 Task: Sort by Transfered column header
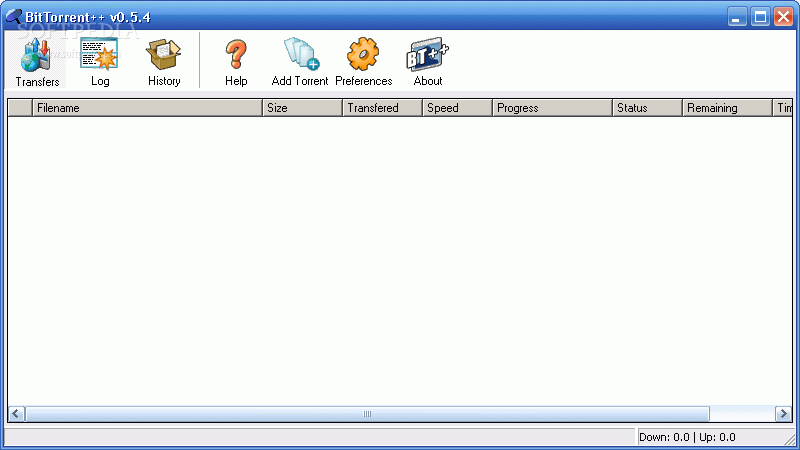pos(382,108)
